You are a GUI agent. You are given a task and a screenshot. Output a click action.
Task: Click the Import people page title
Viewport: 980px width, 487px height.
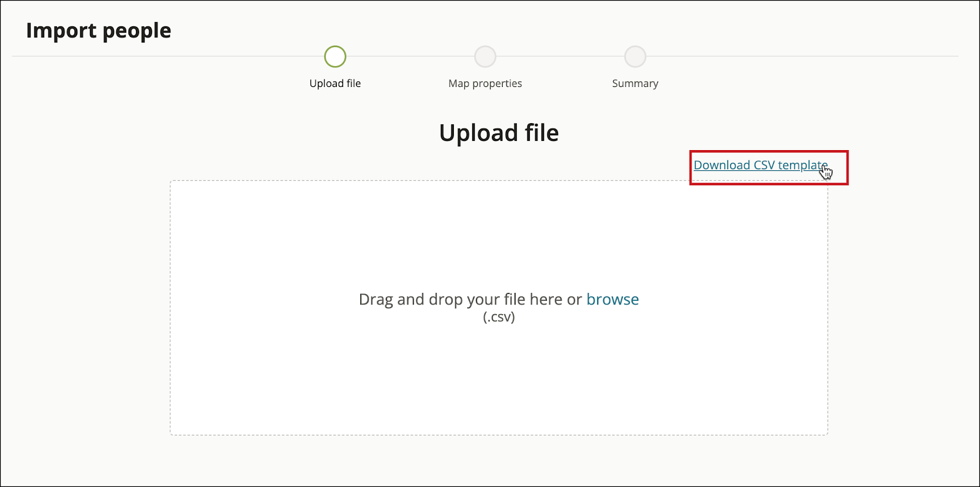pos(99,31)
